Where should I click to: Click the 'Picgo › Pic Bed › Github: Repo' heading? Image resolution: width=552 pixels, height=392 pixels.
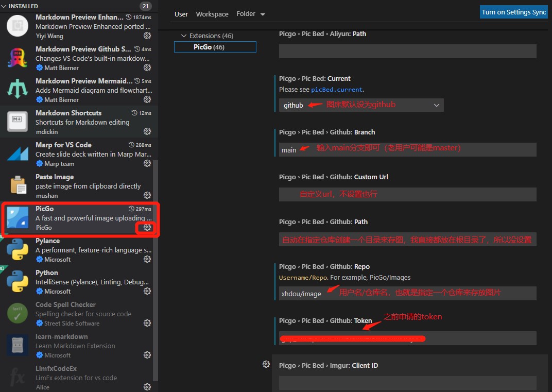pos(324,266)
